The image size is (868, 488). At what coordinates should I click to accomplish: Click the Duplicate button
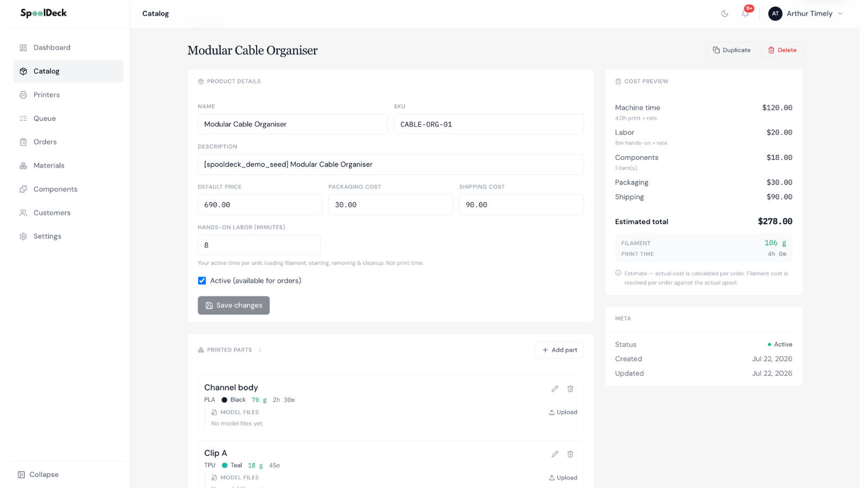(x=731, y=50)
